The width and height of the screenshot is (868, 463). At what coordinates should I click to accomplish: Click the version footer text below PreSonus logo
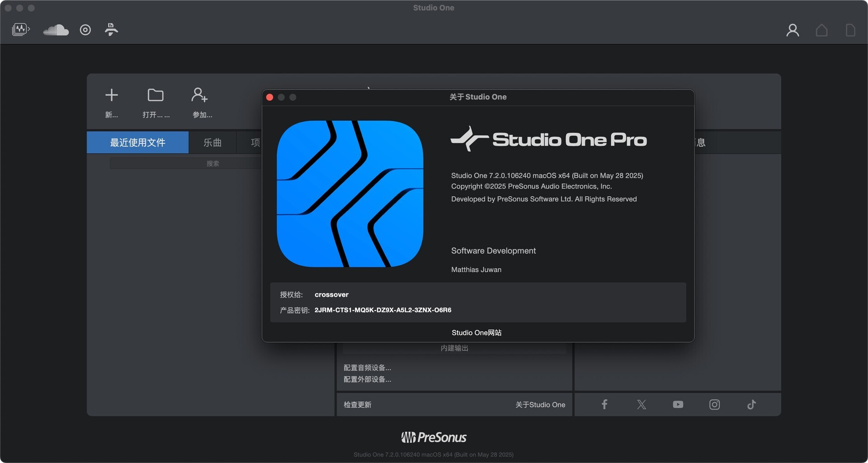pyautogui.click(x=434, y=454)
